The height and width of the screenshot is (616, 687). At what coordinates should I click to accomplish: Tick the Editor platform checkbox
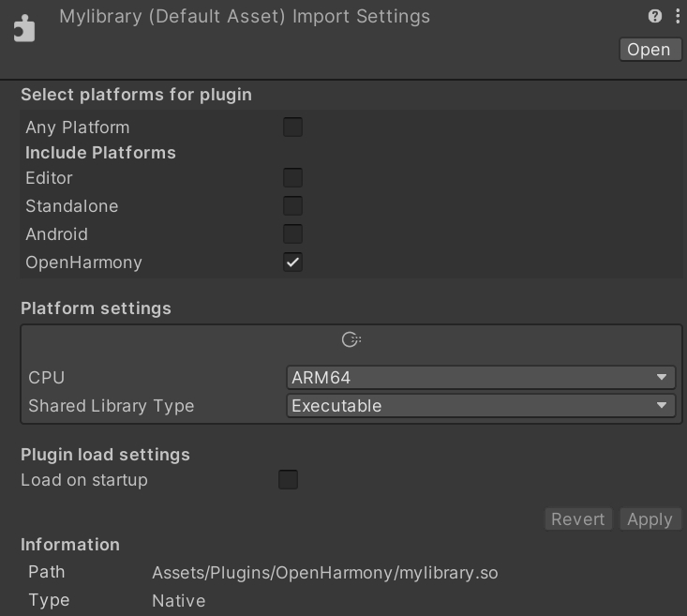click(292, 178)
